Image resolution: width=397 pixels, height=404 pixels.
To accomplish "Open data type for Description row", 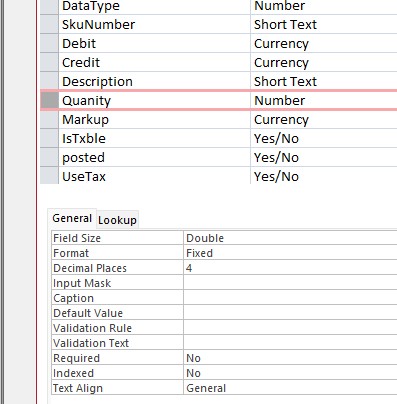I will coord(324,81).
